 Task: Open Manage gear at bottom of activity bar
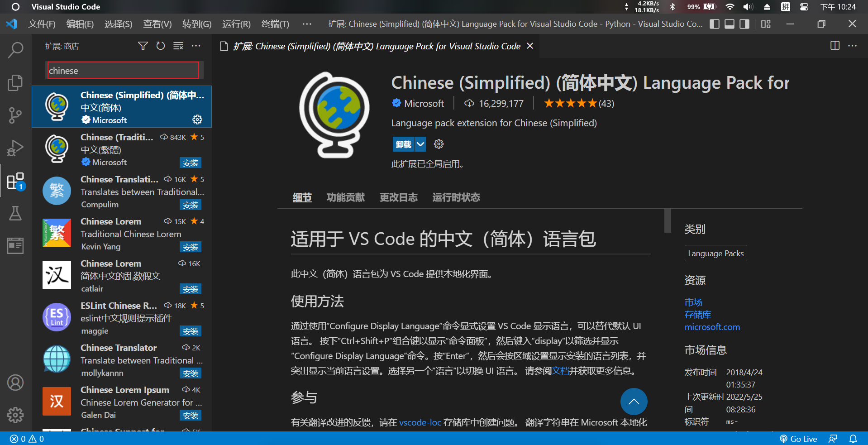15,415
